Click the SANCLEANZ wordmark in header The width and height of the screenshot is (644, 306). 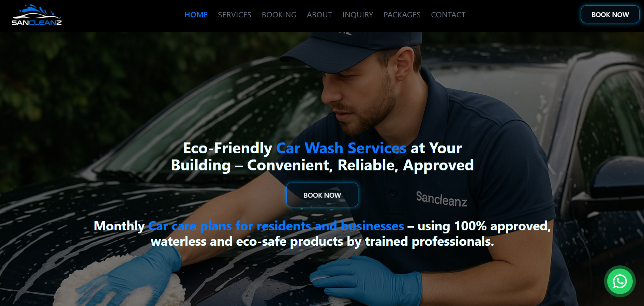pos(36,22)
